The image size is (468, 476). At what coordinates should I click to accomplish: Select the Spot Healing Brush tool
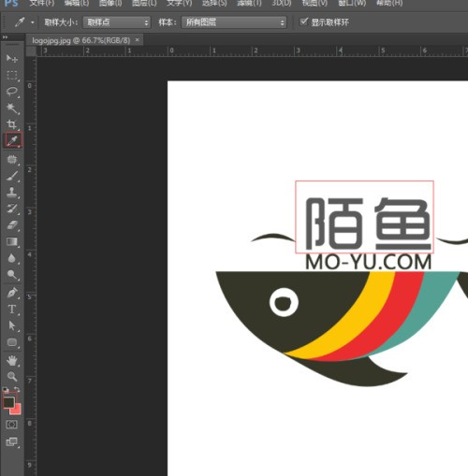[x=12, y=160]
